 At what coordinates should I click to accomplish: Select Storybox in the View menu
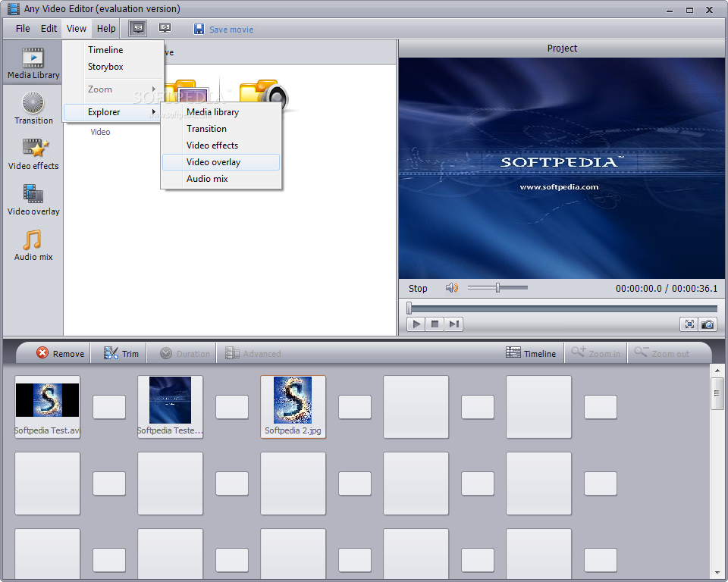click(114, 67)
